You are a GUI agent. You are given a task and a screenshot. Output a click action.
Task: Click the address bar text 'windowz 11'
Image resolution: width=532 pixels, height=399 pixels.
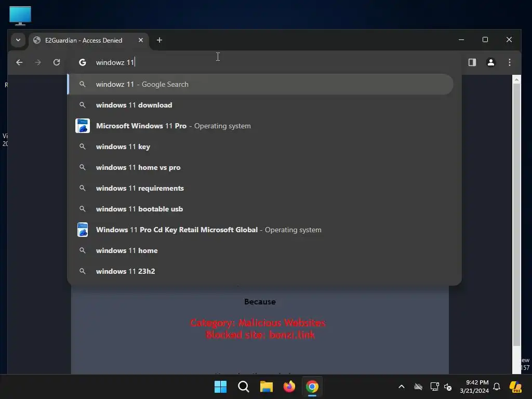(x=115, y=62)
